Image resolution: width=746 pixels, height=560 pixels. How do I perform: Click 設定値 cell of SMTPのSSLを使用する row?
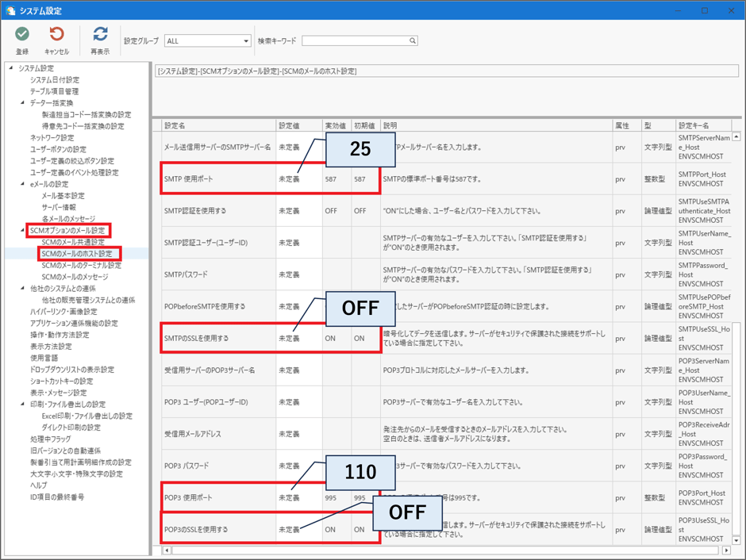pos(298,339)
